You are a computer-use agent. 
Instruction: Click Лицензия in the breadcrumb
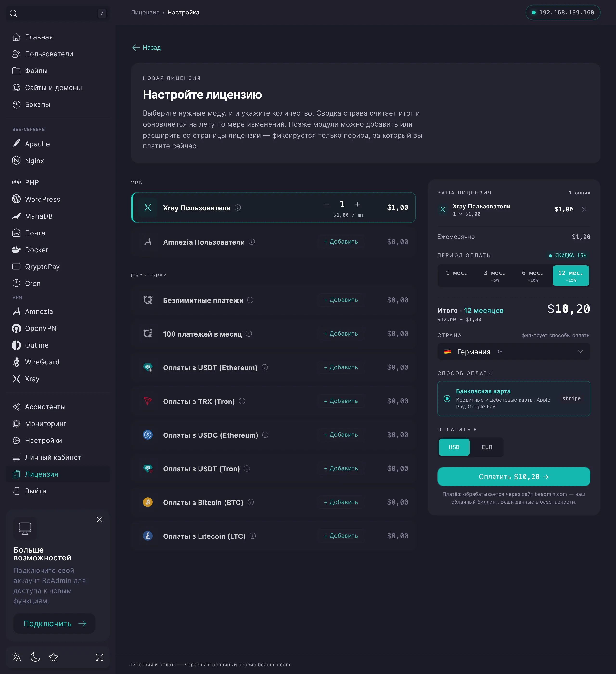coord(145,12)
